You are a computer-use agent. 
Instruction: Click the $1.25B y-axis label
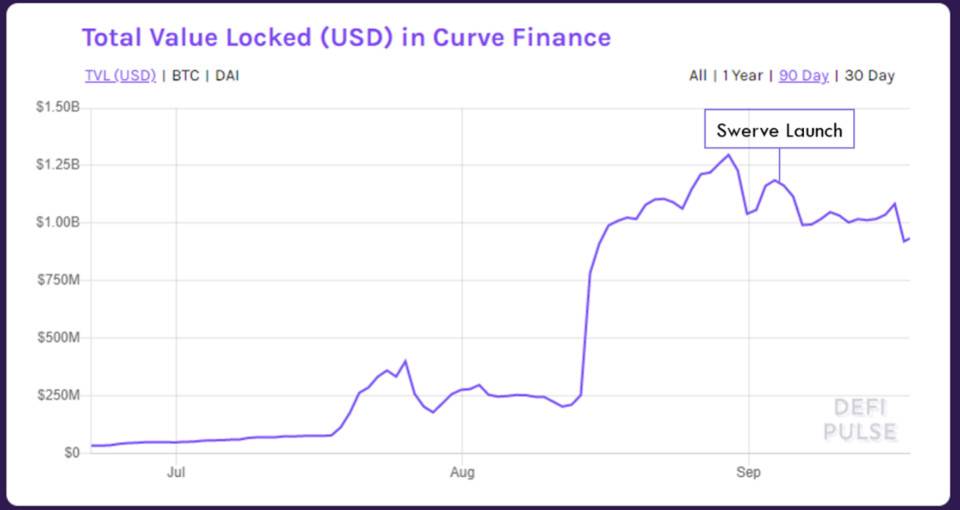click(59, 165)
